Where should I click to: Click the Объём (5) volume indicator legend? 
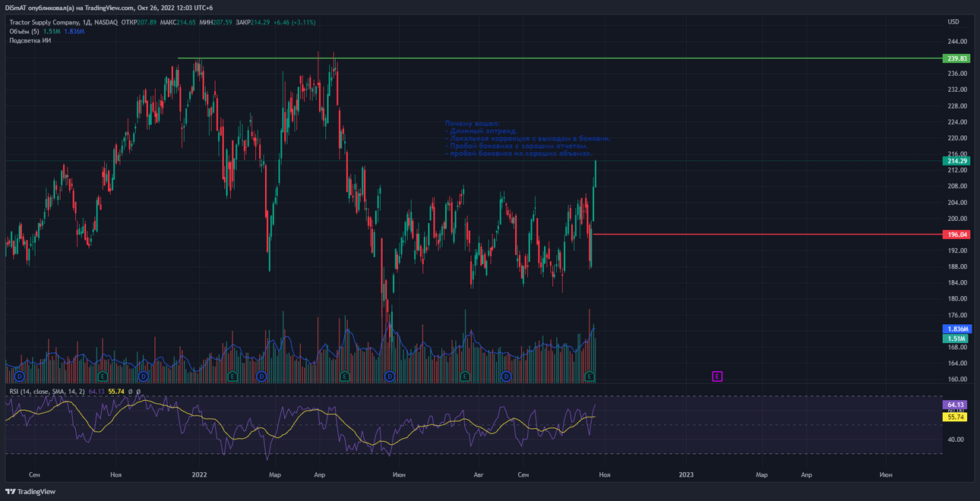[24, 32]
